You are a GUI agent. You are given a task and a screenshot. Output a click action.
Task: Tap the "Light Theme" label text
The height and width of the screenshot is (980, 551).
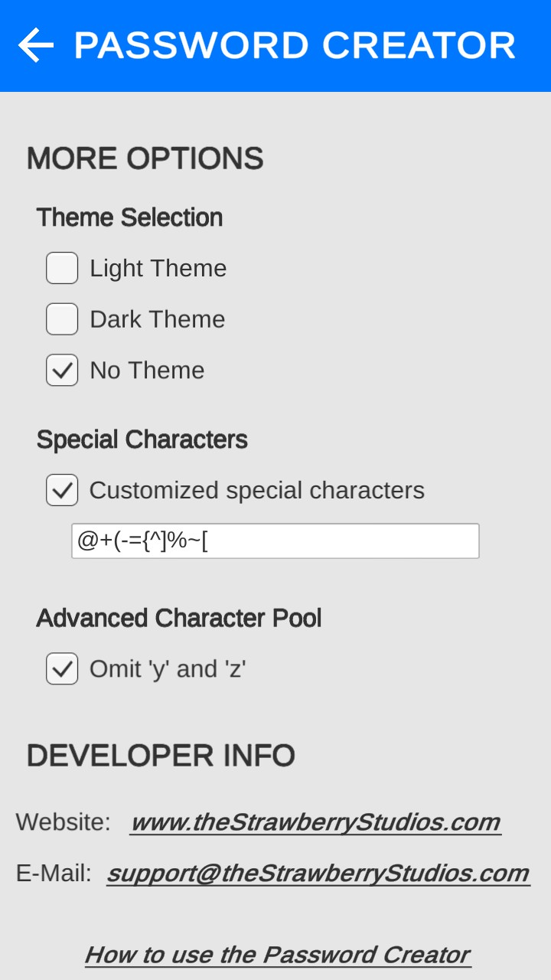click(x=158, y=268)
